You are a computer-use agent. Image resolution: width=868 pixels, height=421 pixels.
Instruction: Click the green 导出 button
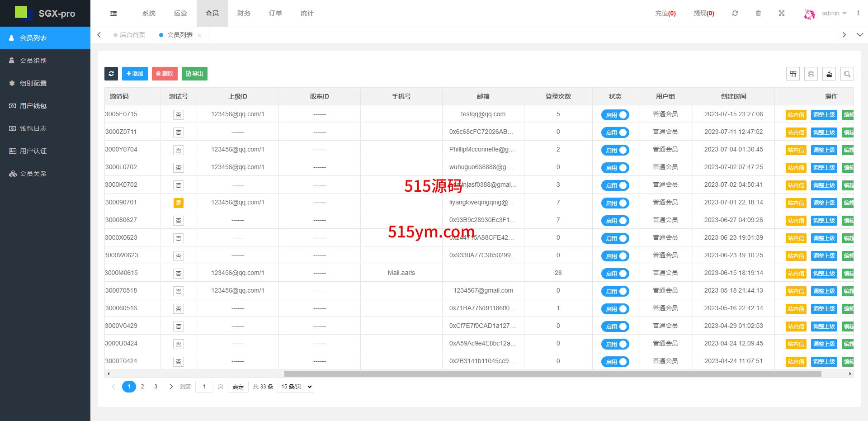click(x=194, y=74)
